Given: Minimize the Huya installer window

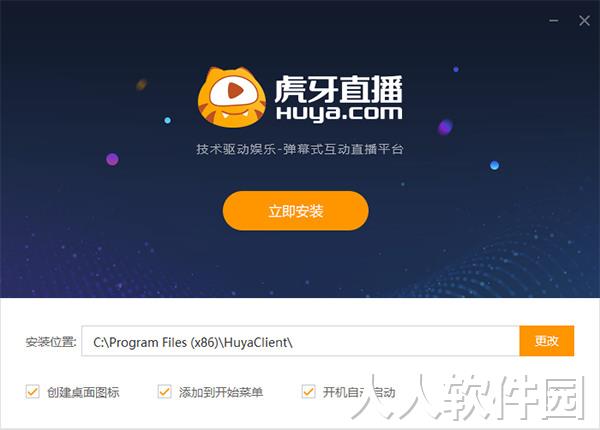Looking at the screenshot, I should coord(554,20).
